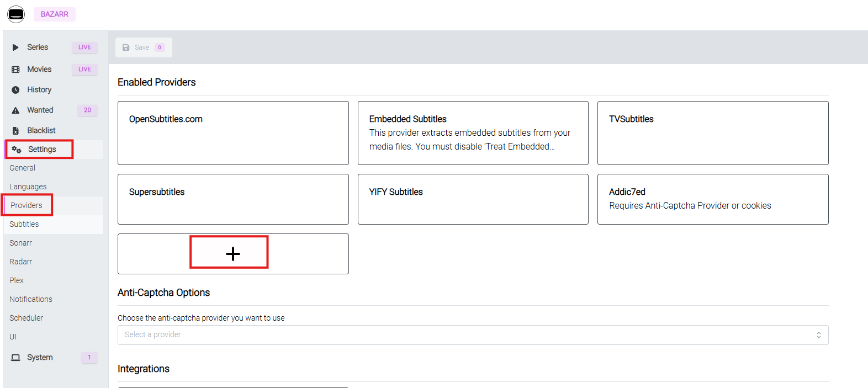
Task: Click the Blacklist file icon
Action: click(15, 131)
